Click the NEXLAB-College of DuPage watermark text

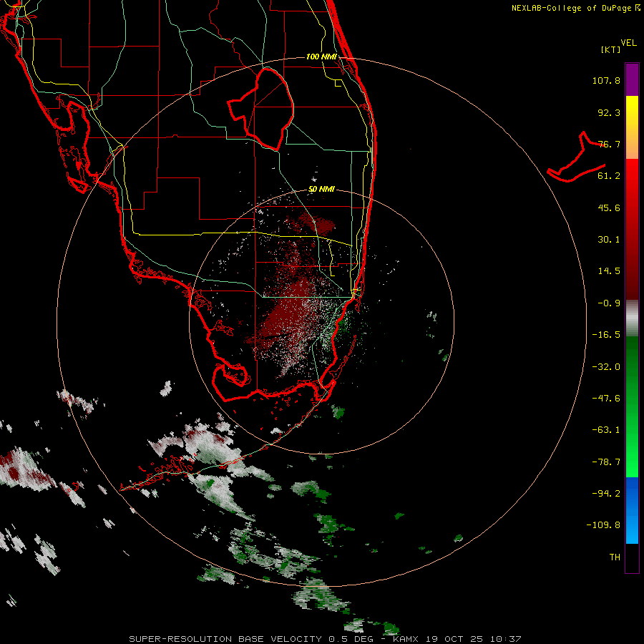[575, 8]
